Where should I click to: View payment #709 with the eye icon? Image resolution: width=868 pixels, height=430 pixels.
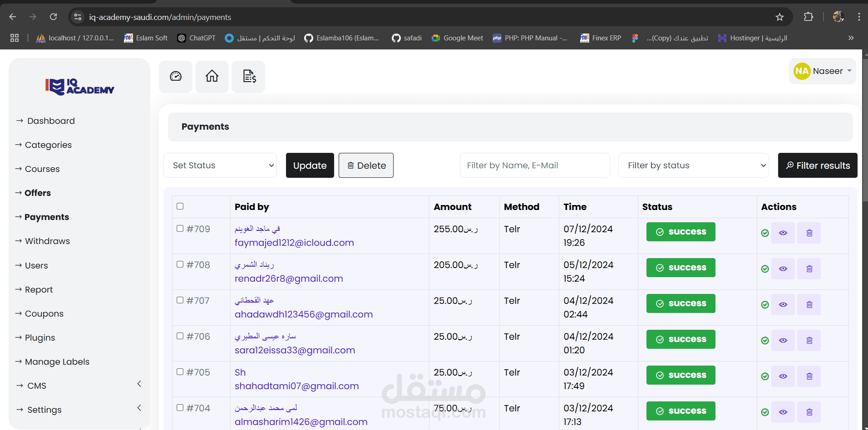tap(783, 233)
